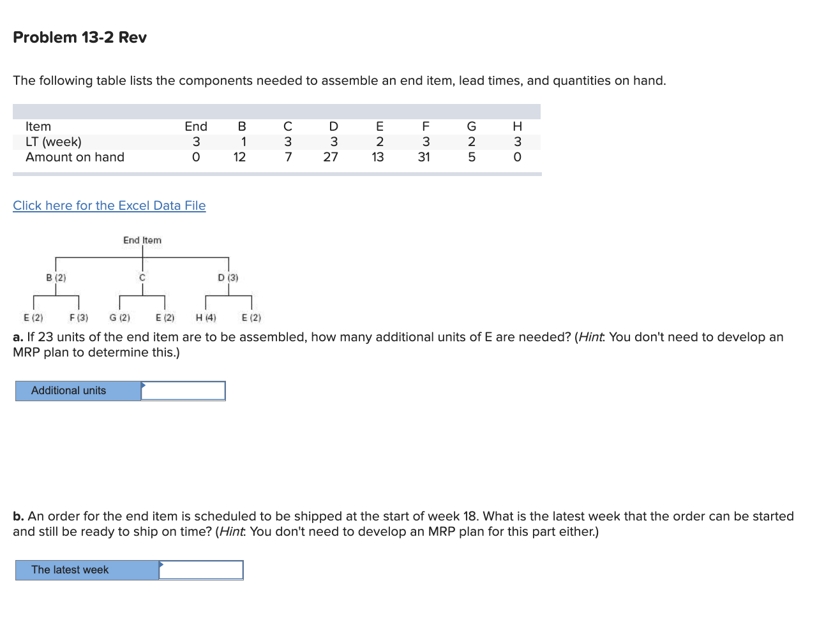The height and width of the screenshot is (620, 840).
Task: Click the Additional units input field
Action: point(185,390)
